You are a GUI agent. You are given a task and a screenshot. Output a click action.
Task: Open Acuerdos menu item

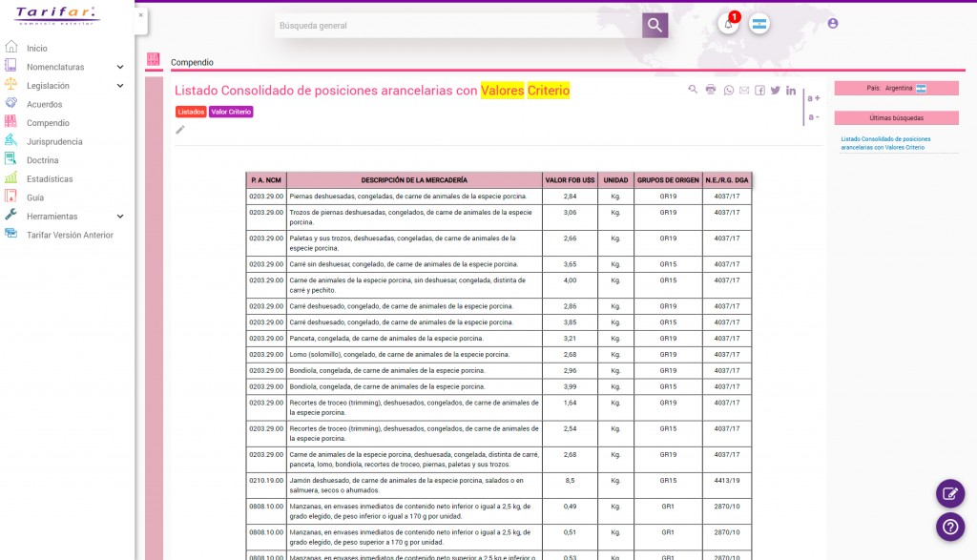coord(44,104)
